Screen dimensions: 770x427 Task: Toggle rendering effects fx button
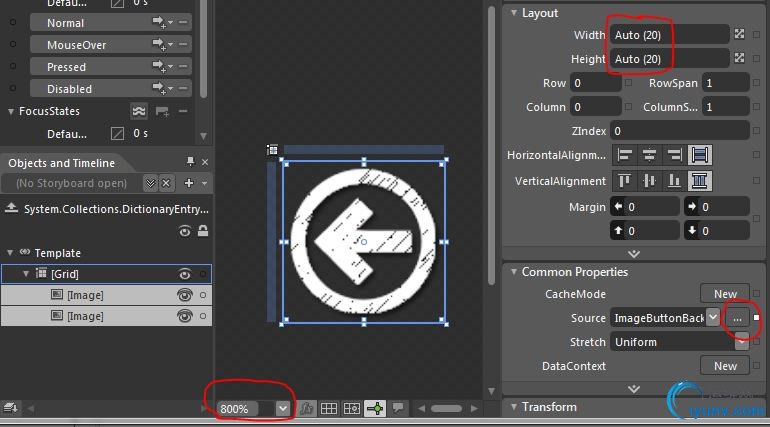(306, 408)
